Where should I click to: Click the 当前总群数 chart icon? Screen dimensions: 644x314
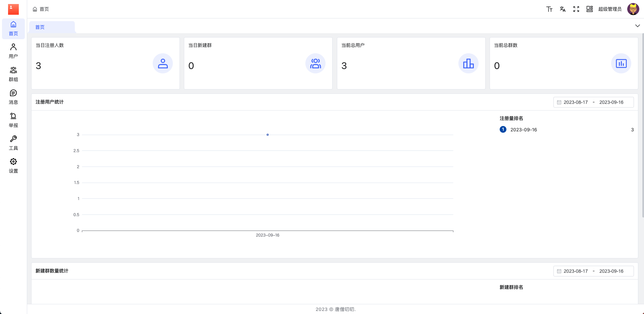click(621, 63)
